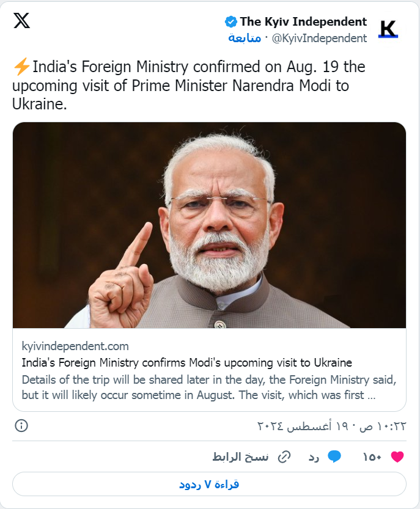Click the X logo

coord(21,21)
